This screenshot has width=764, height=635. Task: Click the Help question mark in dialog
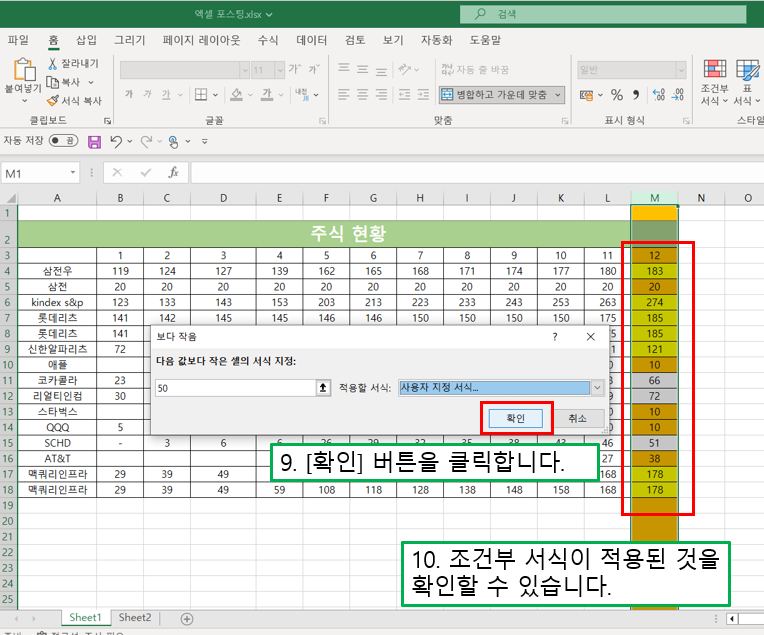tap(554, 337)
